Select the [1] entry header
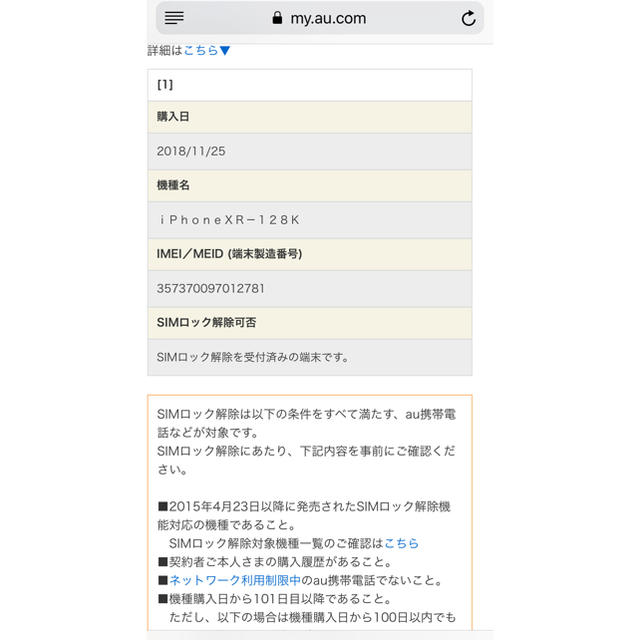The image size is (640, 640). 310,85
